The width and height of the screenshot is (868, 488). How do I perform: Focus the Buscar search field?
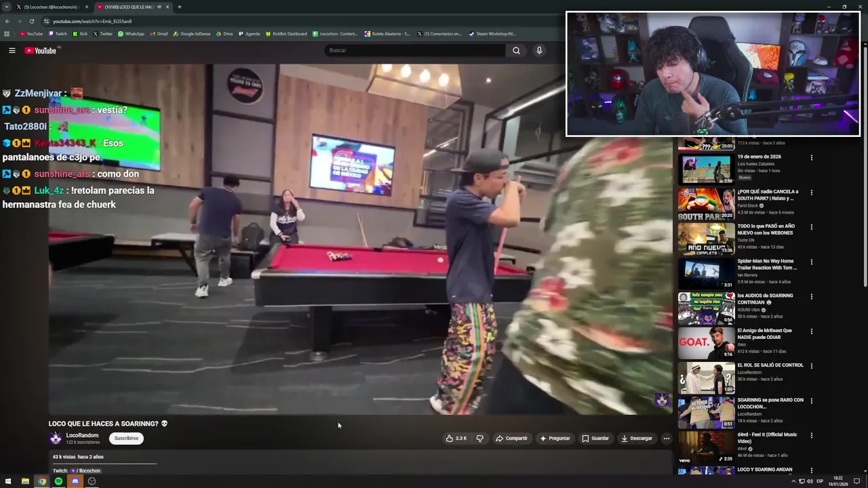pyautogui.click(x=415, y=50)
